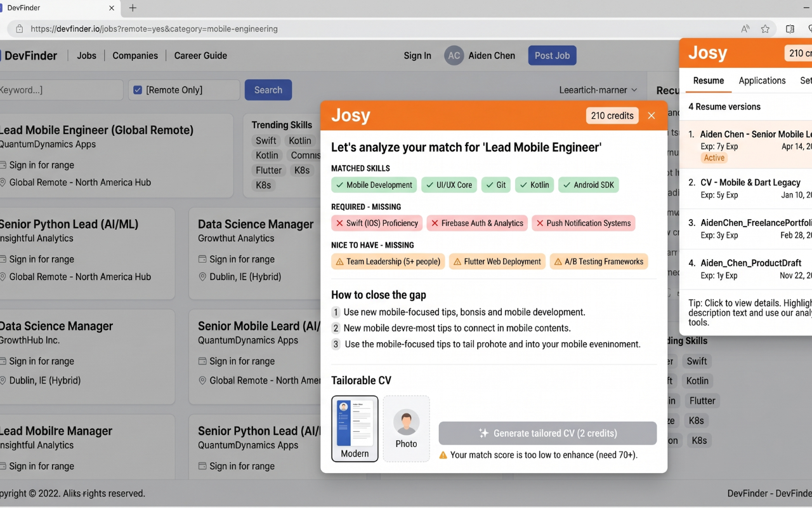Click the warning triangle near the match score message
The width and height of the screenshot is (812, 508).
(445, 455)
